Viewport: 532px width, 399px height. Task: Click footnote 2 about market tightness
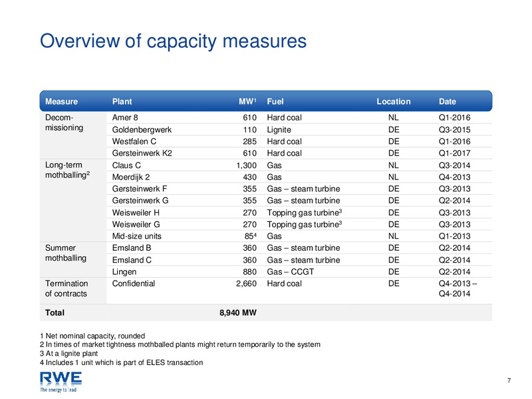(180, 344)
